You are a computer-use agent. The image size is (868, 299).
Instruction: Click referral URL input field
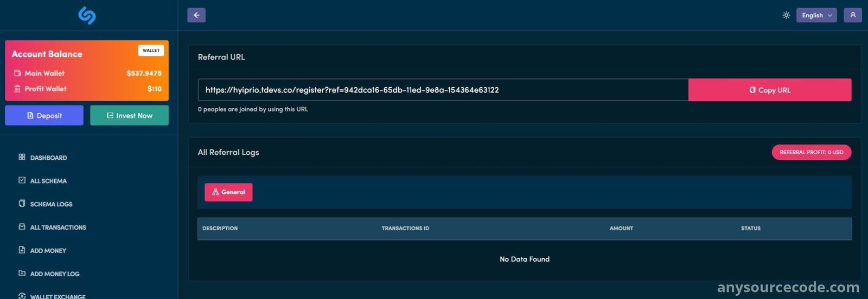click(x=443, y=90)
